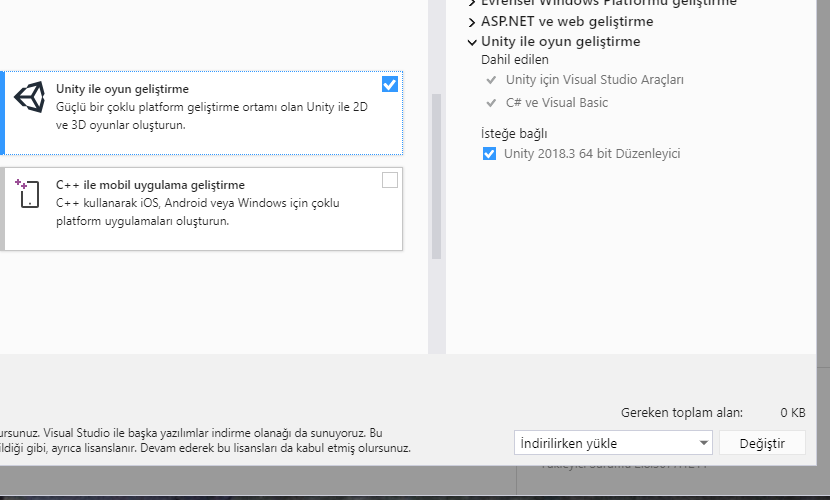Image resolution: width=830 pixels, height=500 pixels.
Task: Open the İndirilirken yükle dropdown
Action: [613, 443]
